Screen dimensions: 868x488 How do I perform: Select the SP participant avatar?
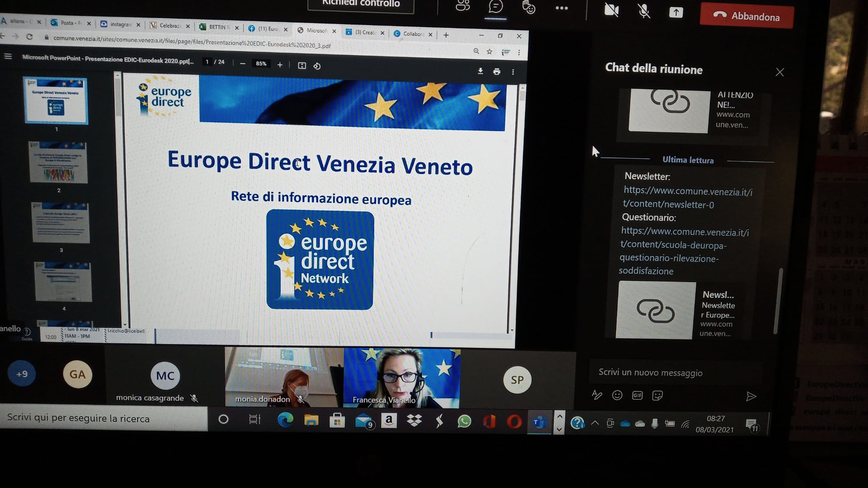(x=517, y=380)
